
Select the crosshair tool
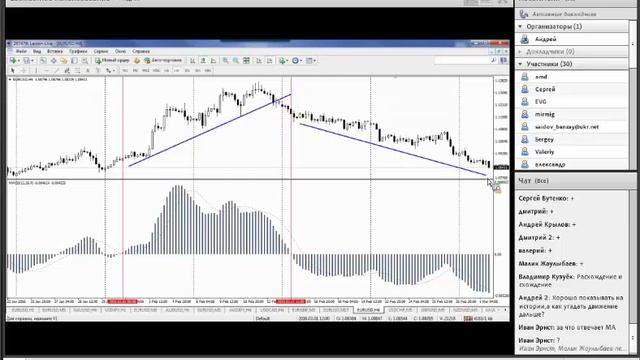click(23, 71)
